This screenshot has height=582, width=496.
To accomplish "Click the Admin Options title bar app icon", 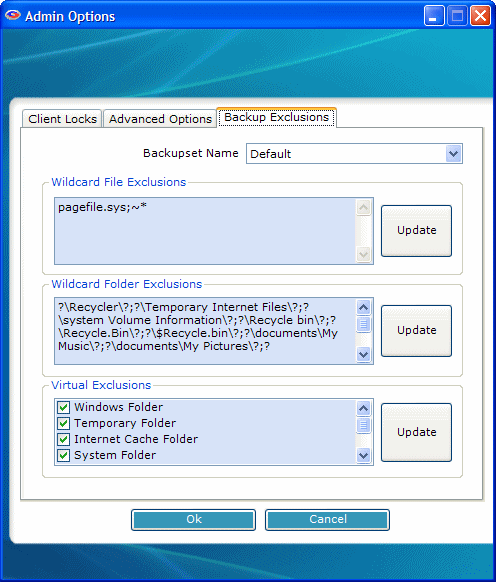I will pyautogui.click(x=13, y=16).
